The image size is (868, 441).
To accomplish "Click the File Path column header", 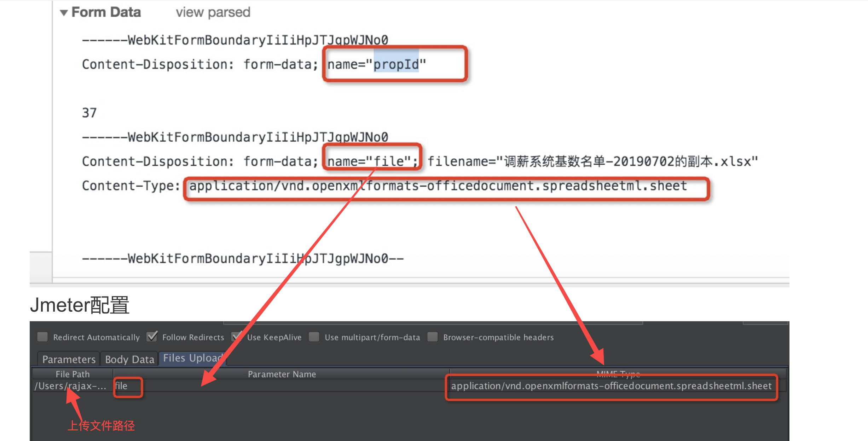I will [73, 374].
